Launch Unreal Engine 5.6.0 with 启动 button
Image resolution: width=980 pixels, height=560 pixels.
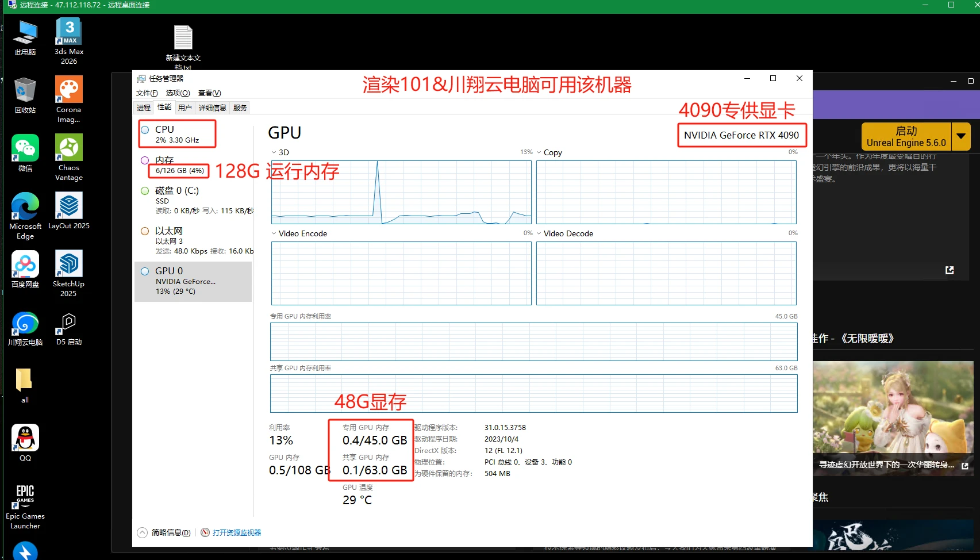click(x=906, y=137)
